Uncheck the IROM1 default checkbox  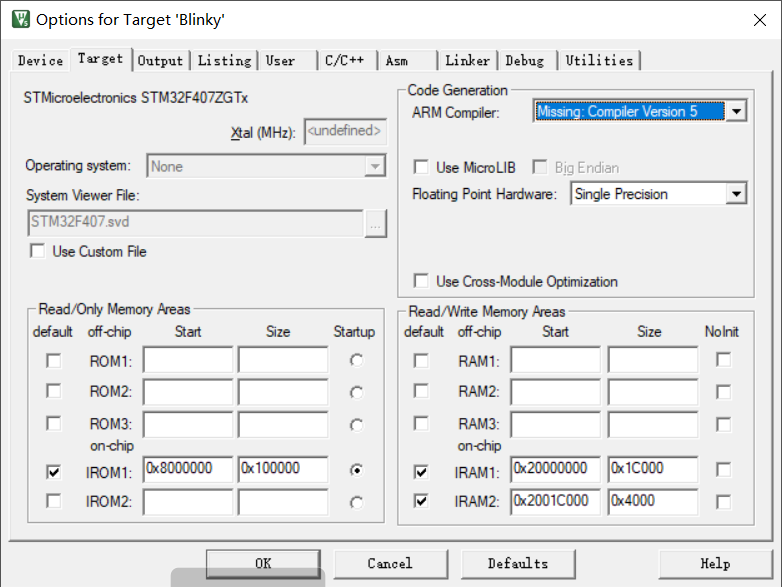click(53, 471)
